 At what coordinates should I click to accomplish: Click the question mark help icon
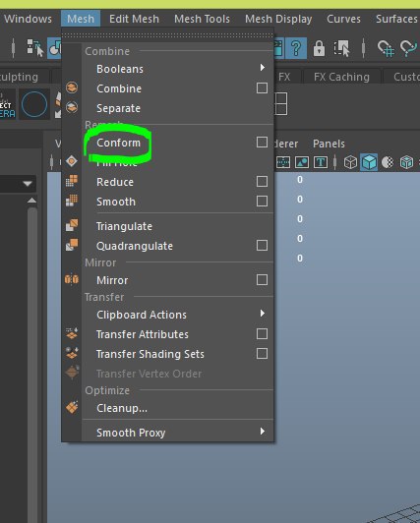coord(295,48)
